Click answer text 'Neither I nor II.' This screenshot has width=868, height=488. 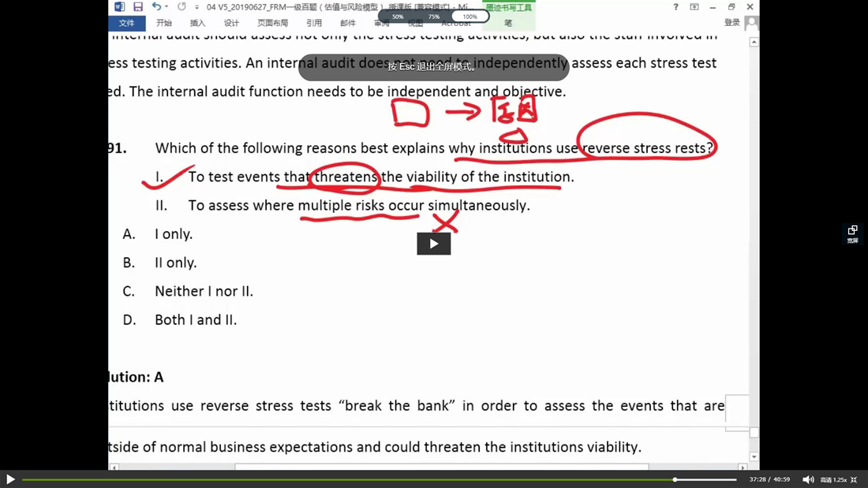(x=204, y=291)
